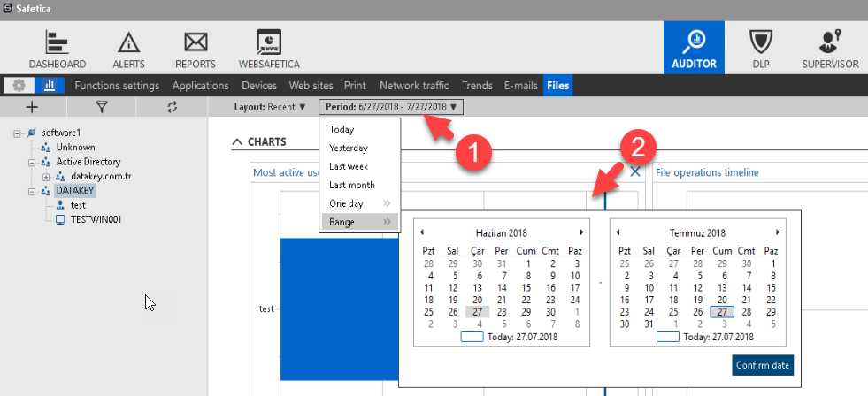Open the Period date range dropdown
Image resolution: width=868 pixels, height=396 pixels.
[391, 107]
